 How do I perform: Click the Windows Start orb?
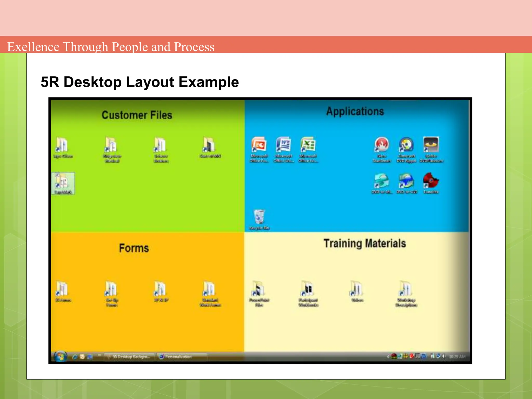pyautogui.click(x=61, y=356)
